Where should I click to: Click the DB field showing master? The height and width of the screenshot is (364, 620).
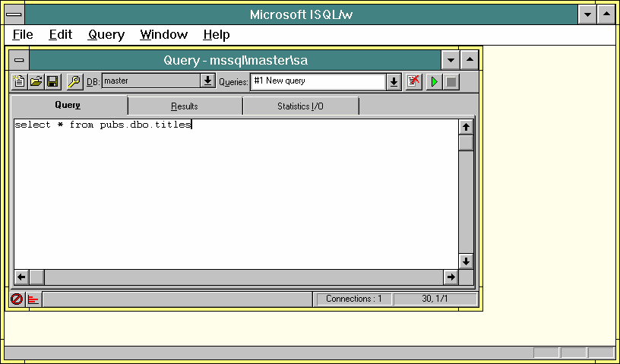click(151, 81)
